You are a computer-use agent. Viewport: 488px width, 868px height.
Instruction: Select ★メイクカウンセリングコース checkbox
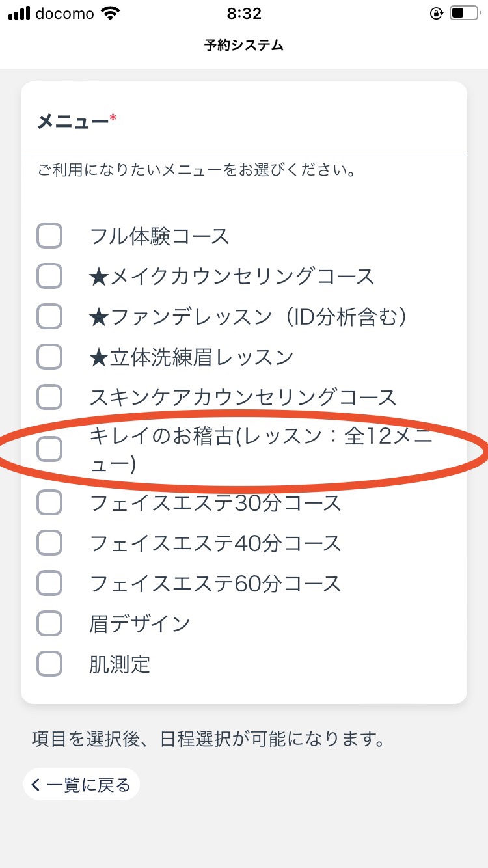pyautogui.click(x=49, y=276)
